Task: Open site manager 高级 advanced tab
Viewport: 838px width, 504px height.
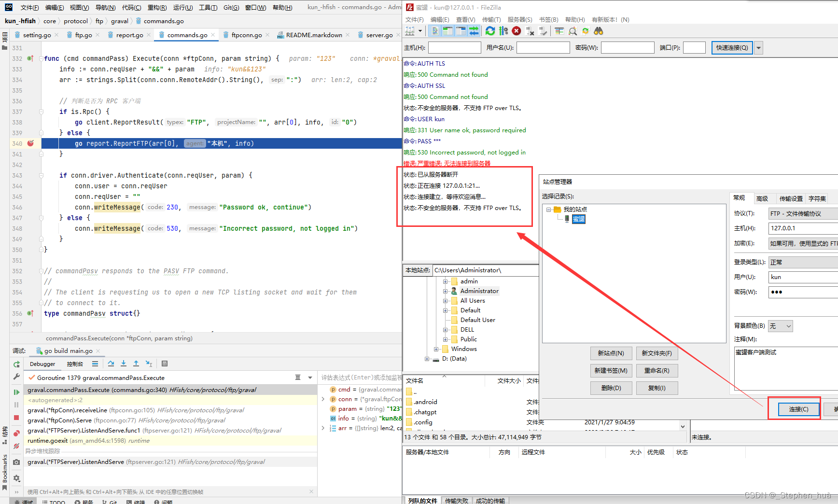Action: coord(762,198)
